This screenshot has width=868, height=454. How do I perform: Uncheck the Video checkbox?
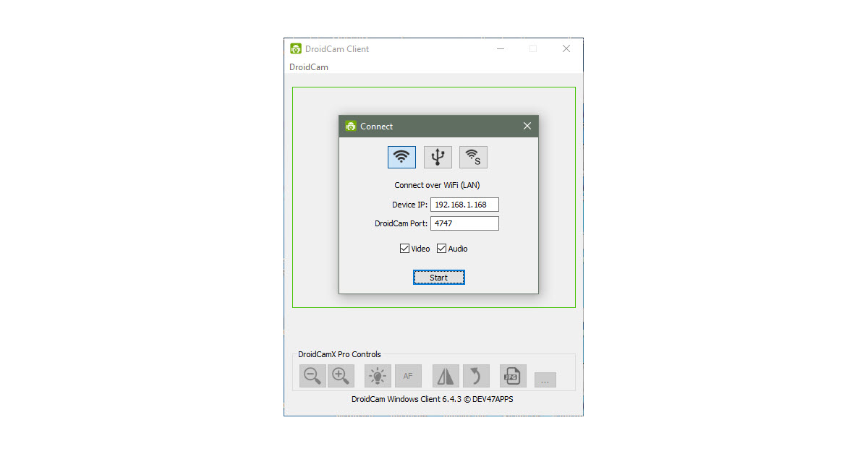405,249
